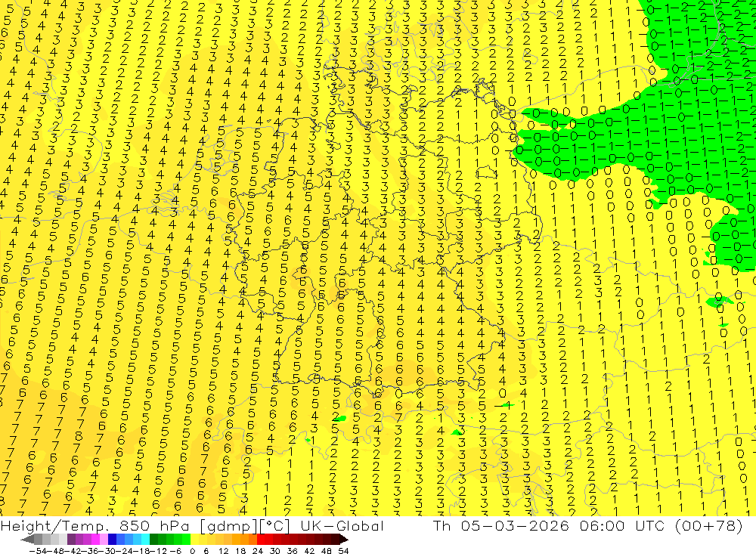Click the right arrow end of color scale

(344, 540)
